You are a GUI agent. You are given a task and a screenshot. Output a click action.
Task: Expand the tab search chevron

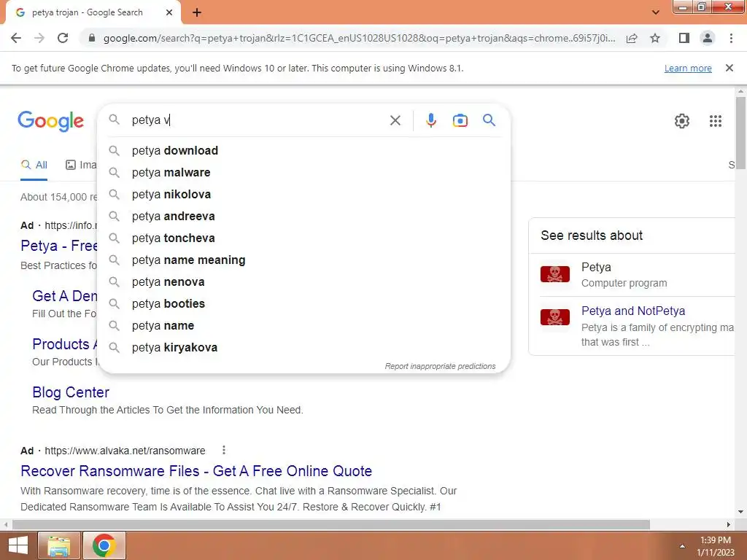(656, 13)
